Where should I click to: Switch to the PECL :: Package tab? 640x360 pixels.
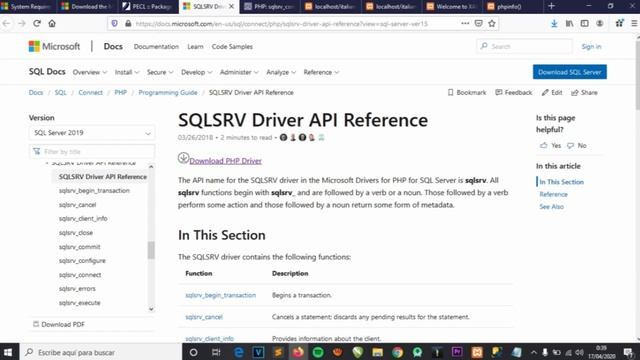pyautogui.click(x=148, y=7)
